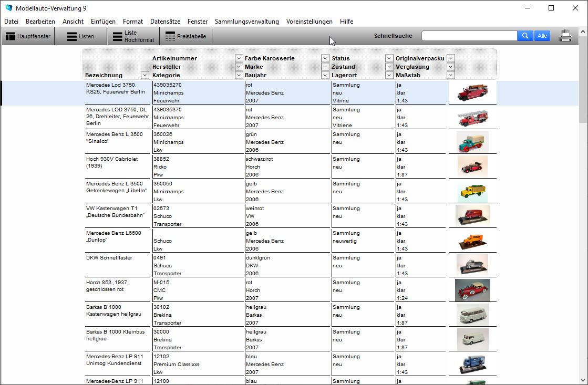Open the Artikelnummer filter dropdown
Viewport: 588px width, 385px height.
click(238, 58)
